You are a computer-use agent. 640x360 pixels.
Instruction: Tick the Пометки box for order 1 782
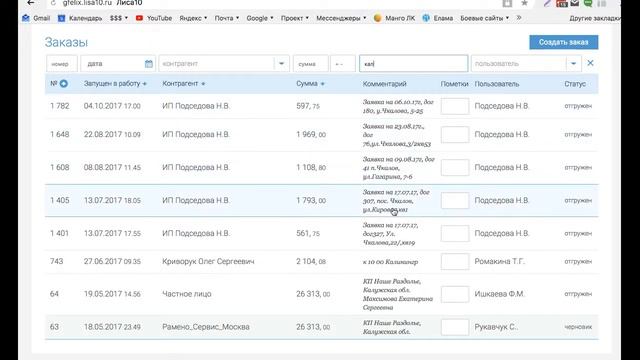(x=455, y=106)
